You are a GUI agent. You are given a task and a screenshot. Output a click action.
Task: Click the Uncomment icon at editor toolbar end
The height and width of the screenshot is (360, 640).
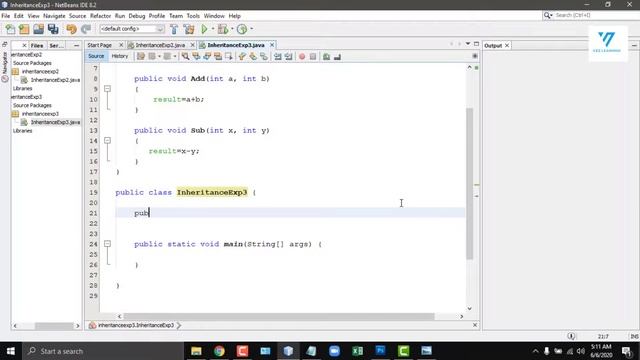coord(337,57)
